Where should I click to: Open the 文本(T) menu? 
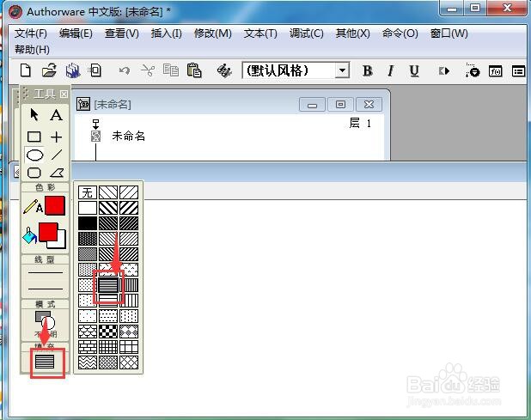[260, 33]
